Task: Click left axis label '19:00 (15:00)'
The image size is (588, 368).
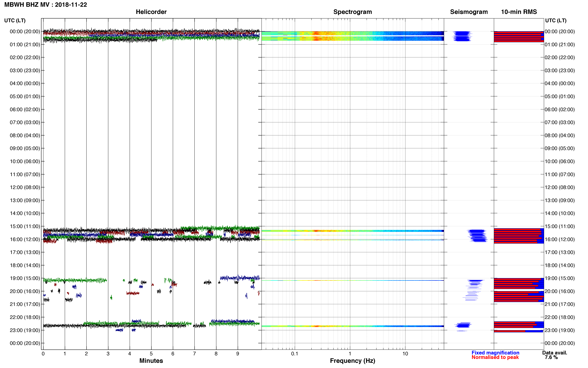Action: click(x=25, y=278)
